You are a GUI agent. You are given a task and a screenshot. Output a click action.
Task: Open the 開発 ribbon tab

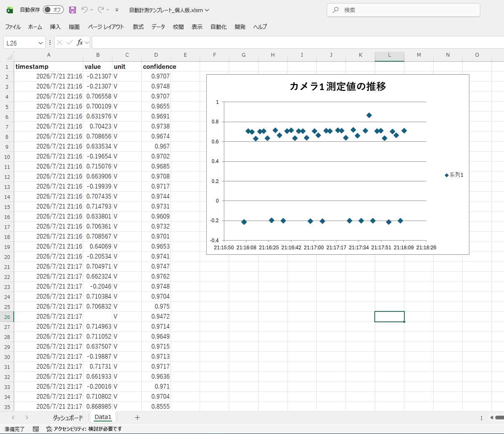point(240,27)
